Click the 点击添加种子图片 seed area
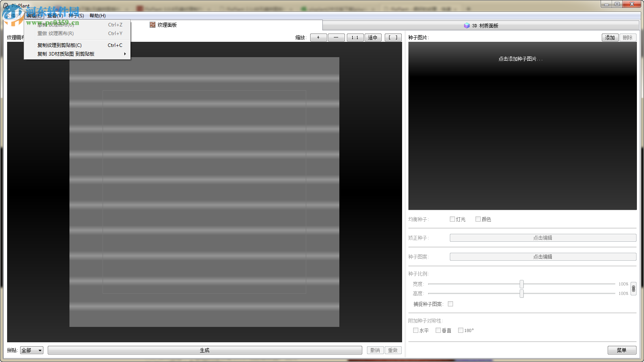Viewport: 644px width, 362px height. [x=522, y=126]
